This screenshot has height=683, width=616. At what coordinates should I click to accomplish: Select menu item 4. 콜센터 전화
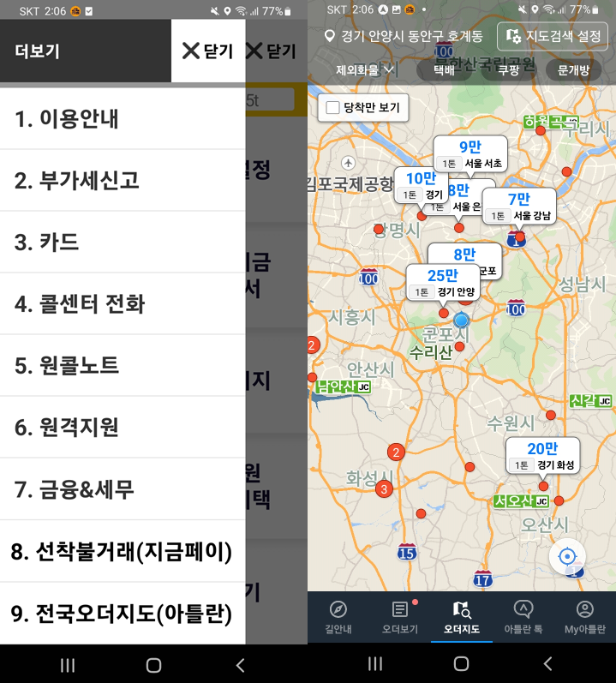tap(123, 303)
